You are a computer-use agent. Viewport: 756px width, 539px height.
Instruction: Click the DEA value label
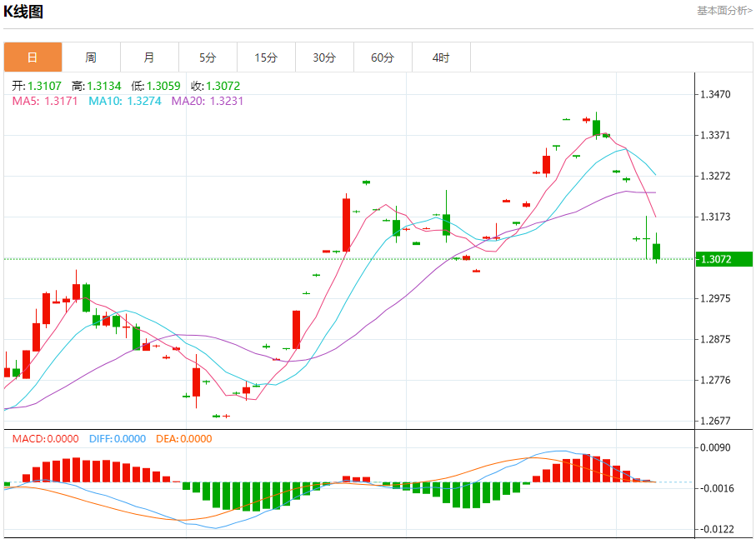pos(183,439)
